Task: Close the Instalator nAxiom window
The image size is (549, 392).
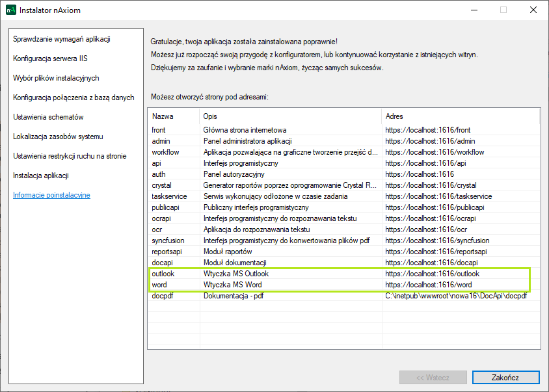Action: click(x=533, y=10)
